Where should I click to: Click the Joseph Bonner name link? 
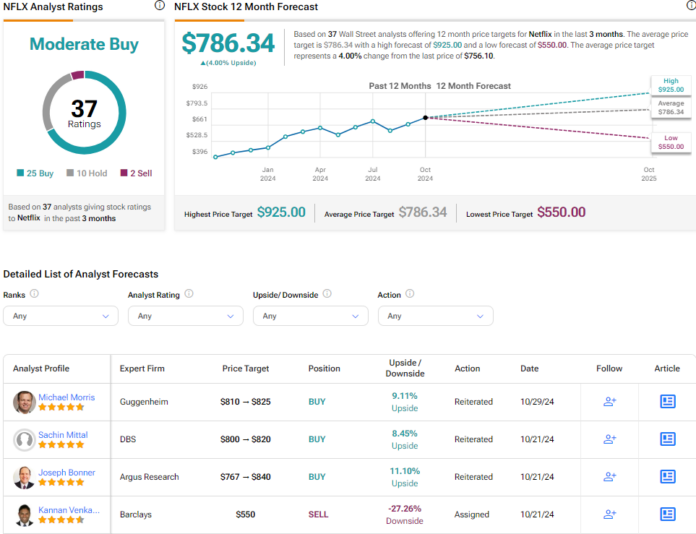click(x=68, y=472)
